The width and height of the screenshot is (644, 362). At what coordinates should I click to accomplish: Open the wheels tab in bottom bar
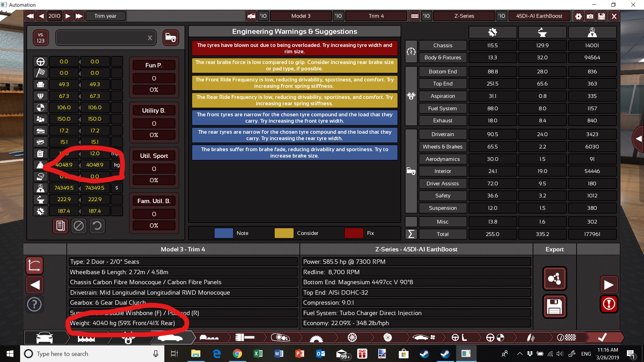[352, 338]
